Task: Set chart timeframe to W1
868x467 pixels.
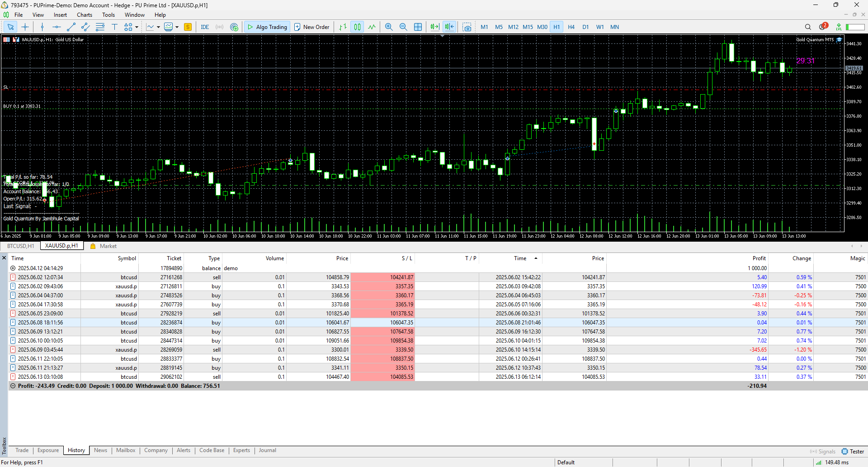Action: pyautogui.click(x=600, y=27)
